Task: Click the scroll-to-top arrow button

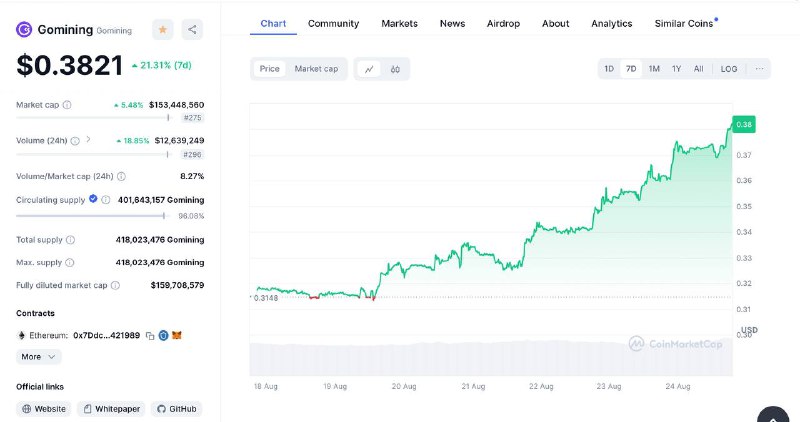Action: tap(773, 414)
